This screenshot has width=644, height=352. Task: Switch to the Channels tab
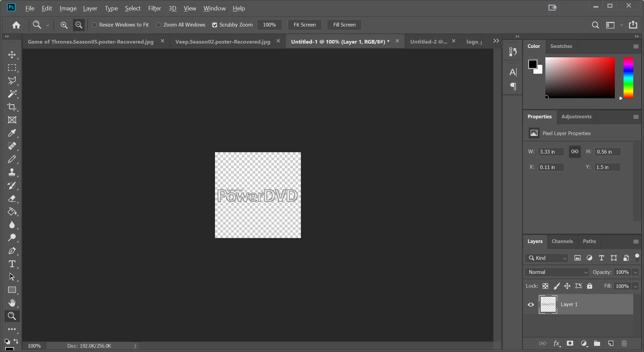[562, 241]
